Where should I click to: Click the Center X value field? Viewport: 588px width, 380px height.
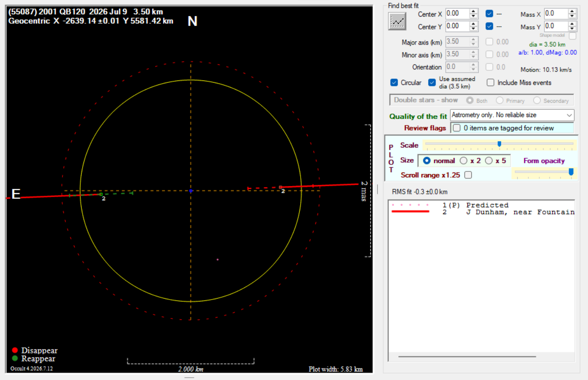458,14
